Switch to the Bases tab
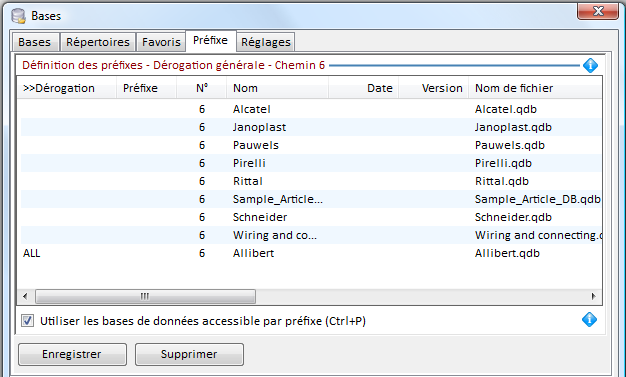 (35, 42)
